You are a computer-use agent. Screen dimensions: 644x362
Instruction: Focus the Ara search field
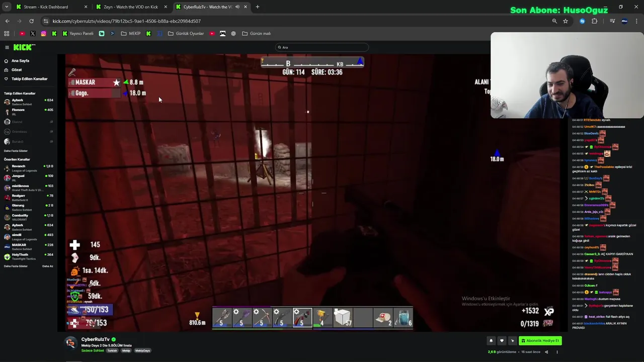pos(322,47)
